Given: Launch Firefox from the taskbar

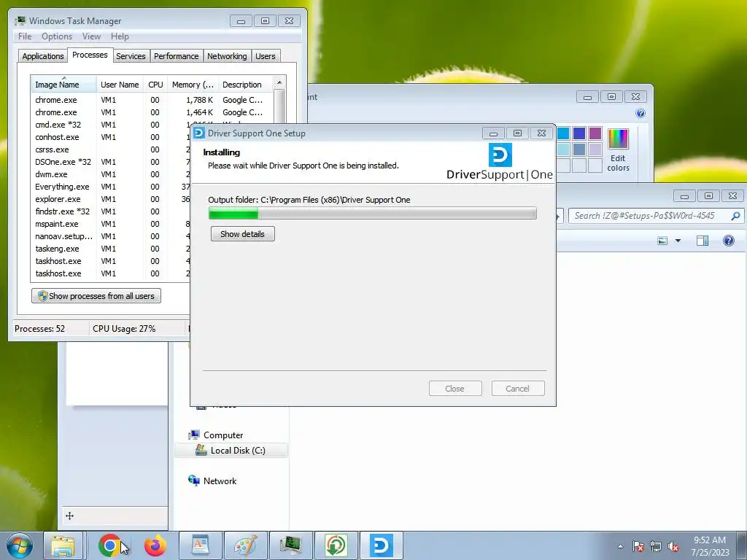Looking at the screenshot, I should pyautogui.click(x=155, y=545).
